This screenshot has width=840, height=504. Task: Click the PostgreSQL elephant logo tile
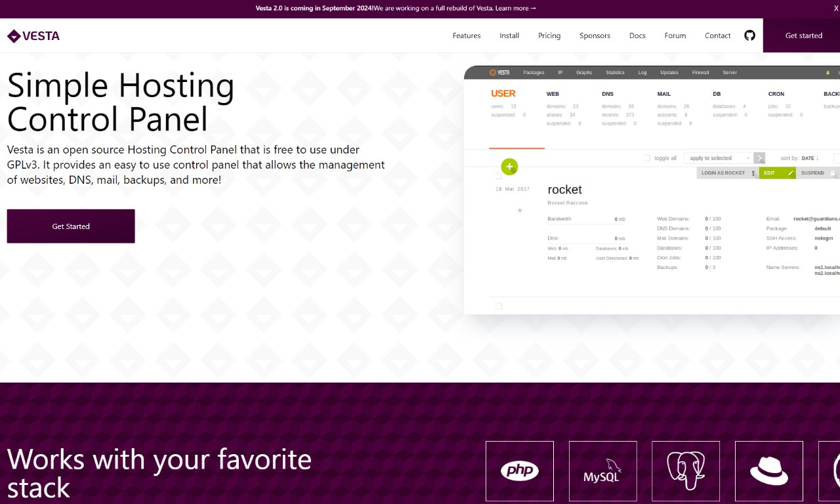(x=685, y=471)
